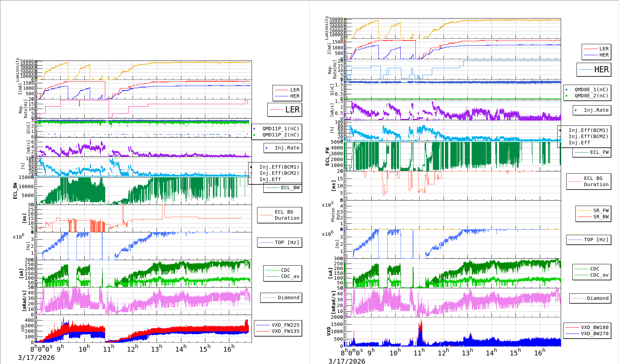Click the VXD_FW225 blue legend line
619x364 pixels.
(263, 325)
